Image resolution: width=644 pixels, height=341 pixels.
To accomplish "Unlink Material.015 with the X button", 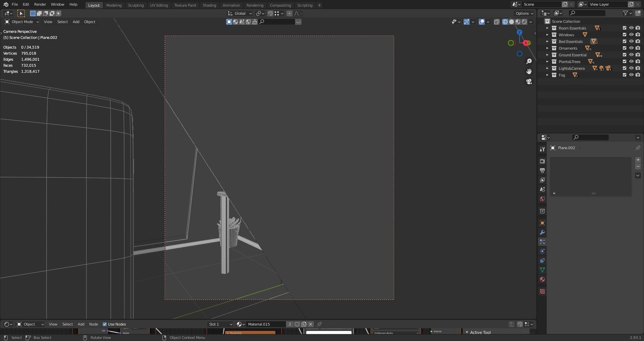I will 311,324.
